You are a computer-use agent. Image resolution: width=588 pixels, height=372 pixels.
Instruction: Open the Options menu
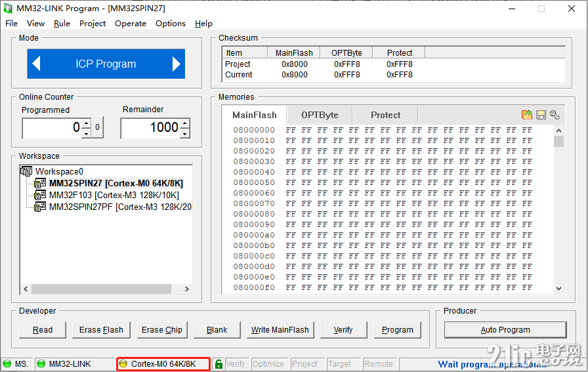click(171, 23)
